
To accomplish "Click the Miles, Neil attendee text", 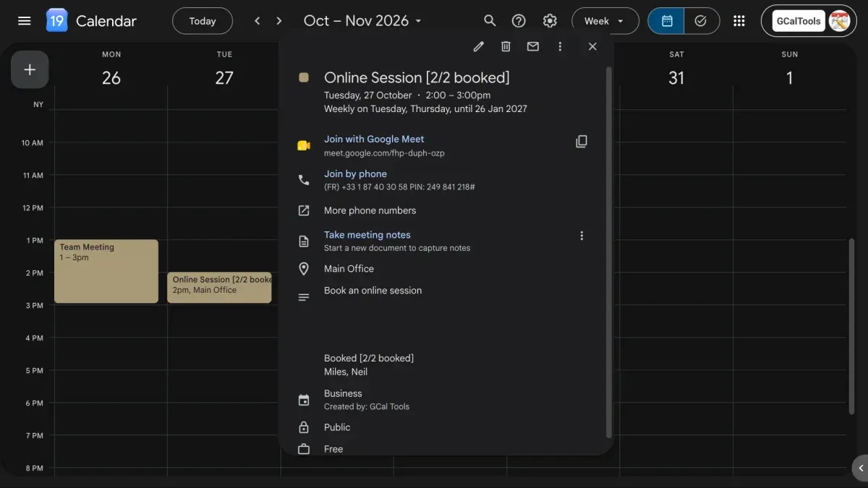I will [346, 372].
